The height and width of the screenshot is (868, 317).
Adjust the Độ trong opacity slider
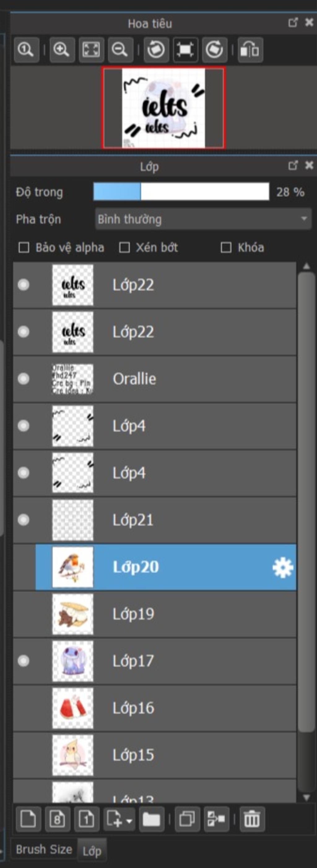pyautogui.click(x=181, y=192)
